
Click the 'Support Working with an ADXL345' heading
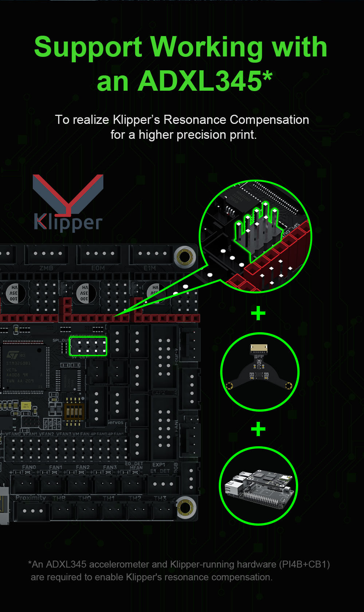pyautogui.click(x=181, y=63)
